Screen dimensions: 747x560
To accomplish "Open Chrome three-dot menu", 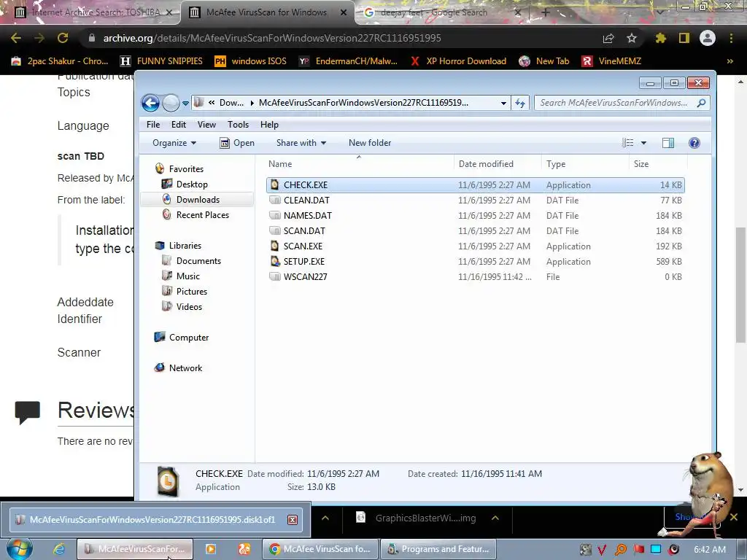I will coord(731,38).
